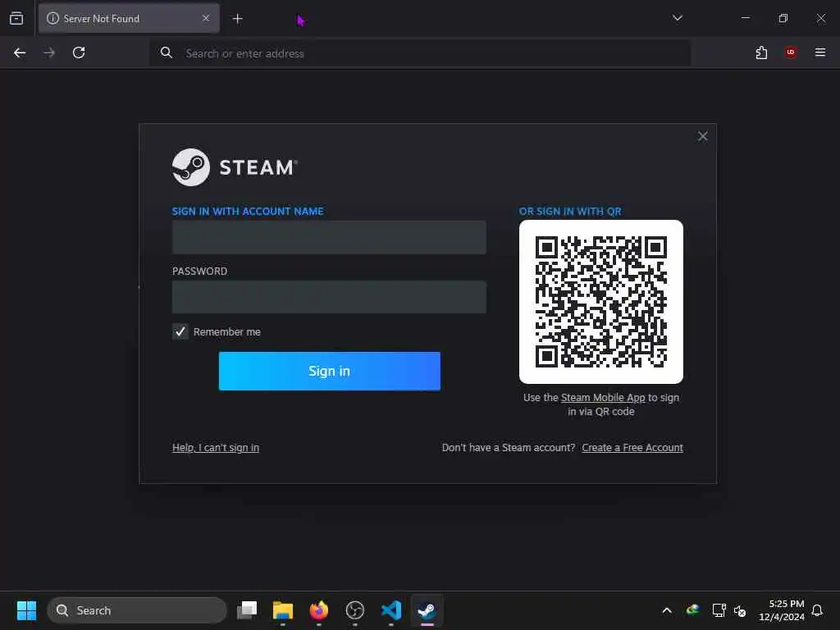
Task: Click the Steam logo
Action: 235,167
